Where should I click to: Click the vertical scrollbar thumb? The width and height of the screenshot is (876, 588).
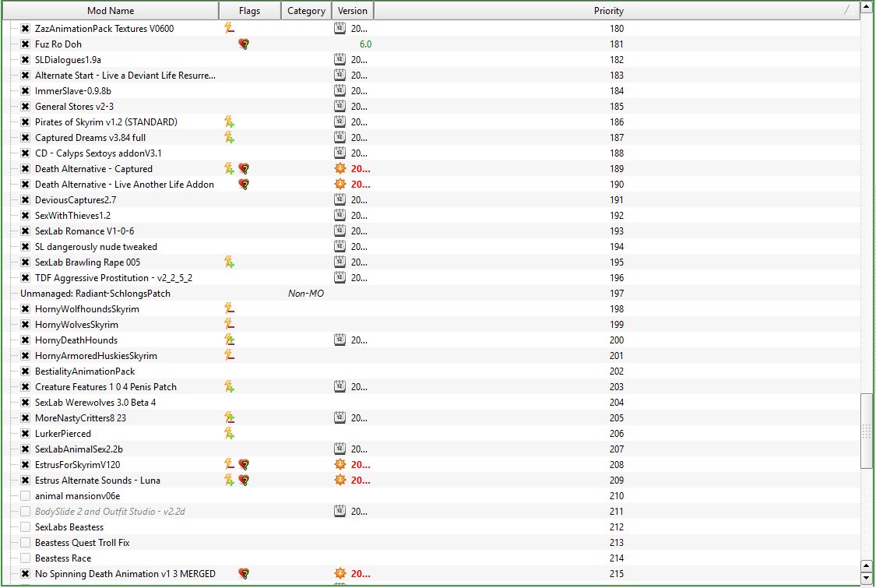(867, 431)
